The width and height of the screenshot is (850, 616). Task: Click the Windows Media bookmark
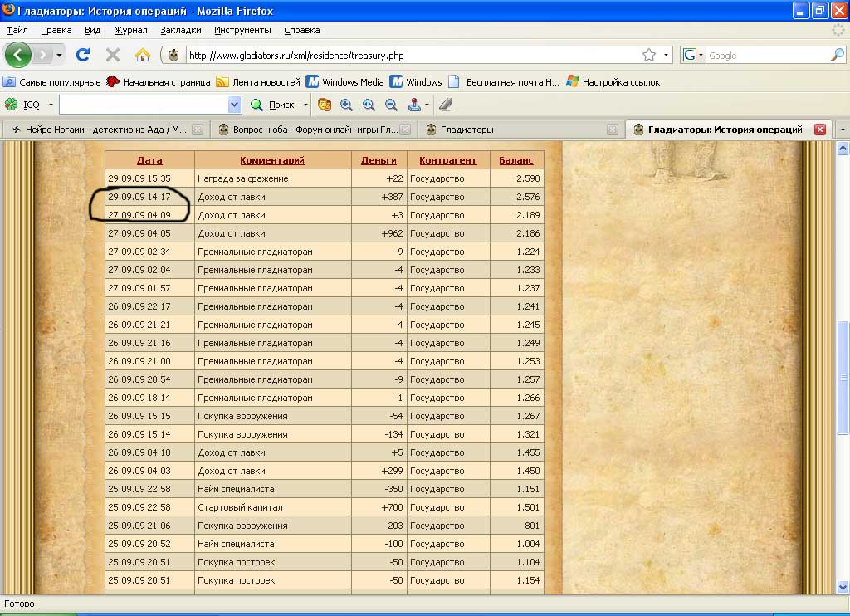coord(345,82)
